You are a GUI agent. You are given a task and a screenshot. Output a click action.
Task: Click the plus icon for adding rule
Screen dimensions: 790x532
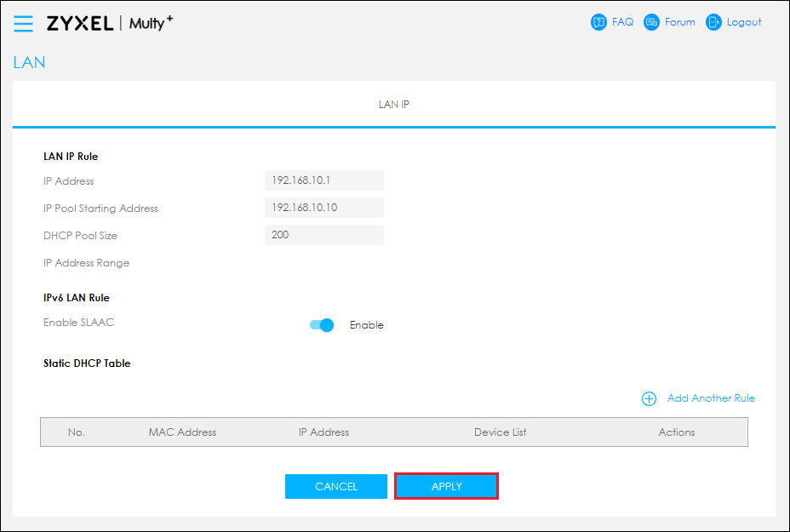[649, 399]
